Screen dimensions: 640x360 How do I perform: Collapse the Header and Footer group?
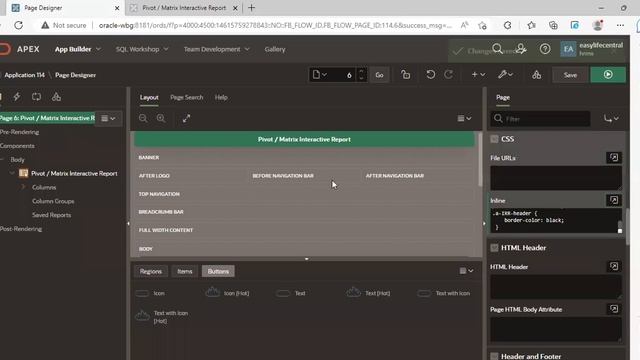tap(494, 356)
